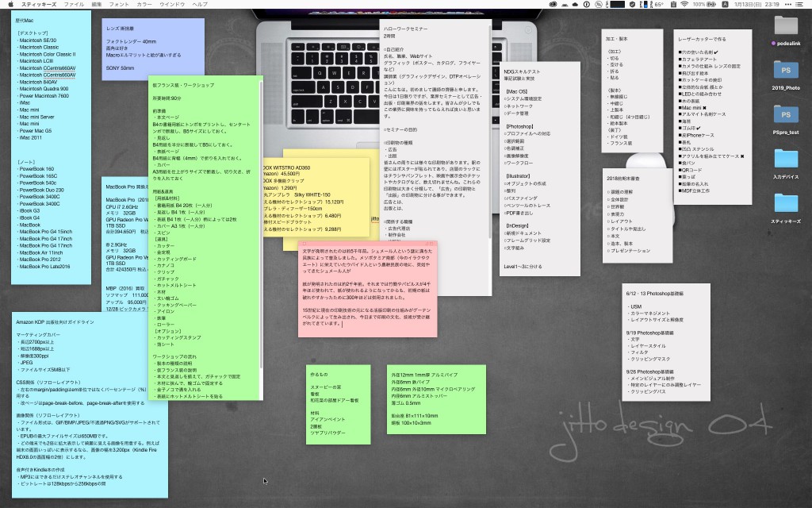Open the ウインドウ menu
812x508 pixels.
(x=172, y=4)
